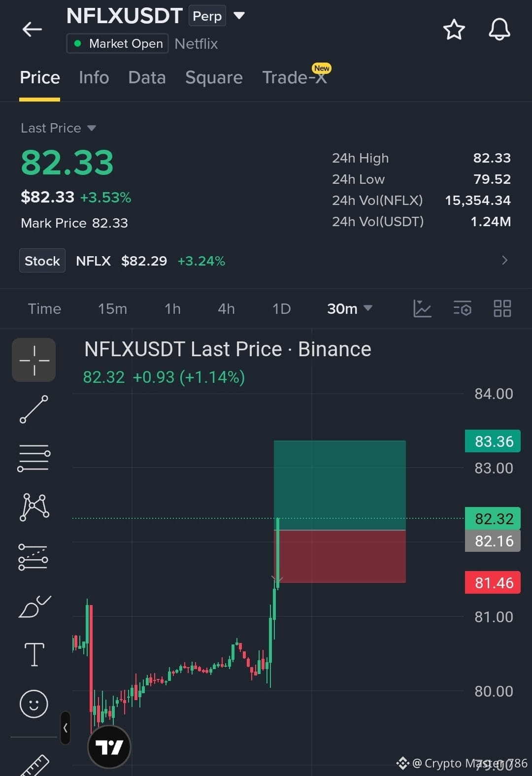The image size is (532, 776).
Task: Open chart indicators icon
Action: point(422,309)
